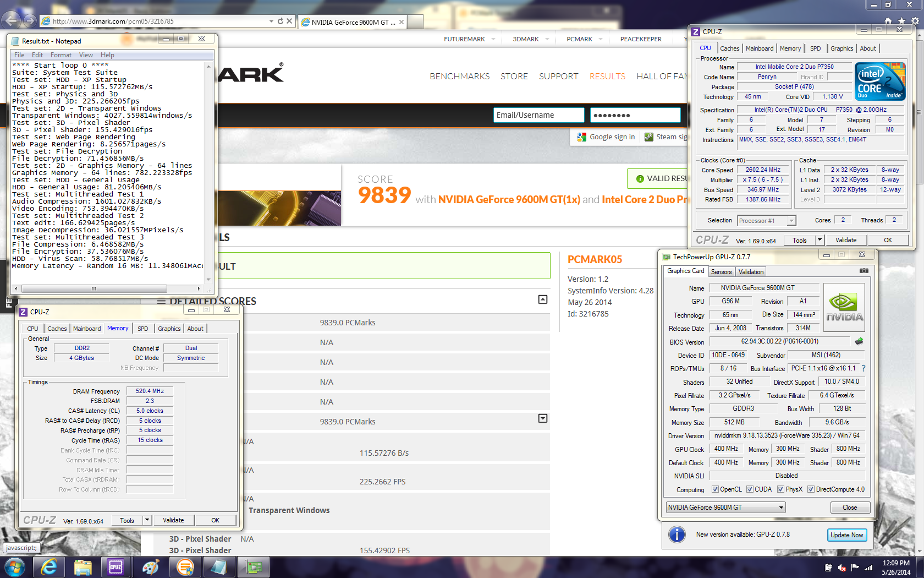Click Update Now for GPU-Z
Screen dimensions: 924x578
(847, 535)
